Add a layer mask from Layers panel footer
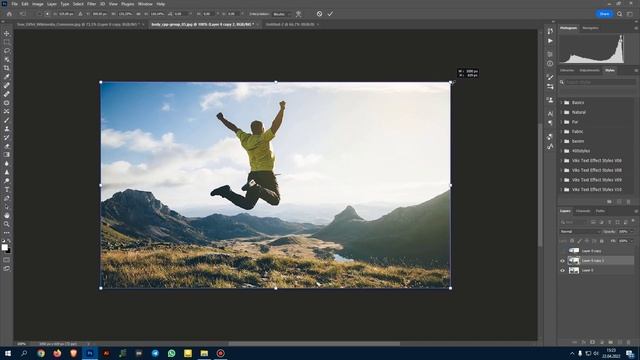Viewport: 640px width, 360px height. 593,342
